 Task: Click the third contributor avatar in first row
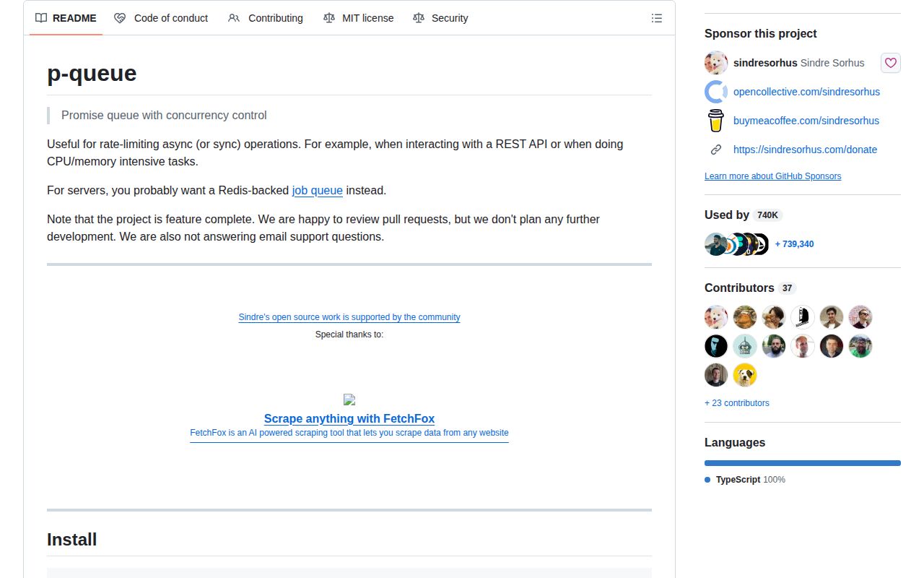coord(774,317)
